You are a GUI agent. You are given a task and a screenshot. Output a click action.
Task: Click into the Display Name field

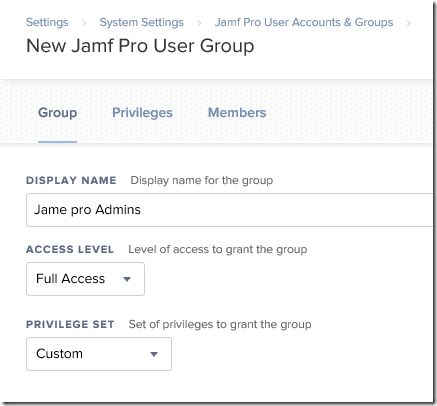coord(230,210)
